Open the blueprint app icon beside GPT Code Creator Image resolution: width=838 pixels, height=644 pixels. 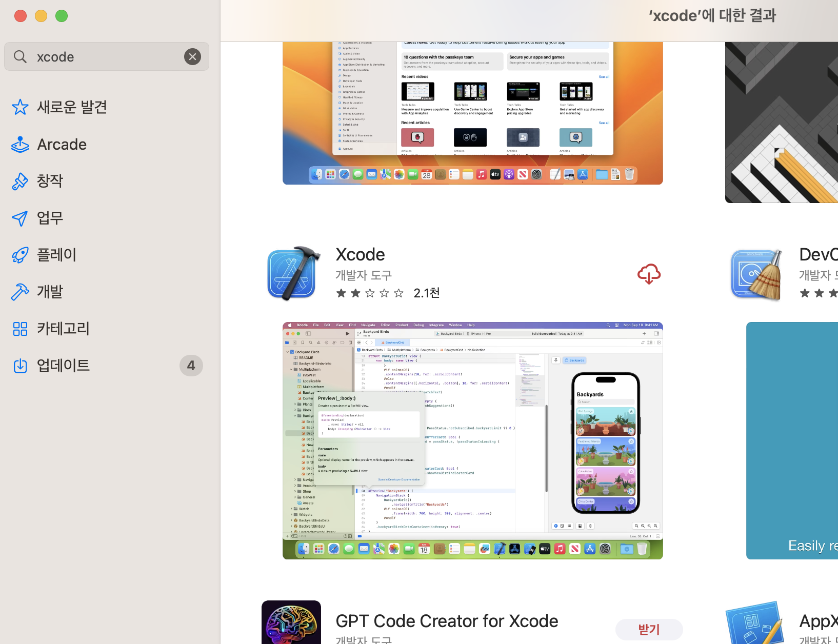coord(755,623)
